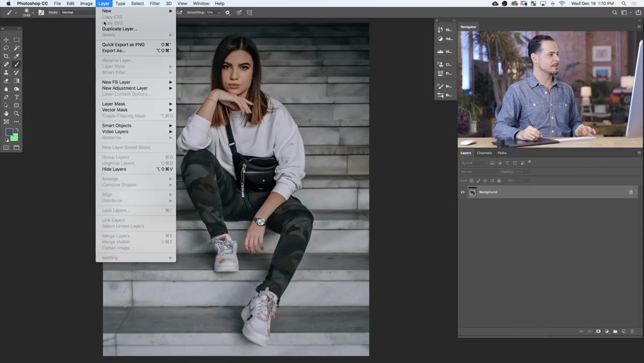Select the Eyedropper tool

click(x=17, y=56)
